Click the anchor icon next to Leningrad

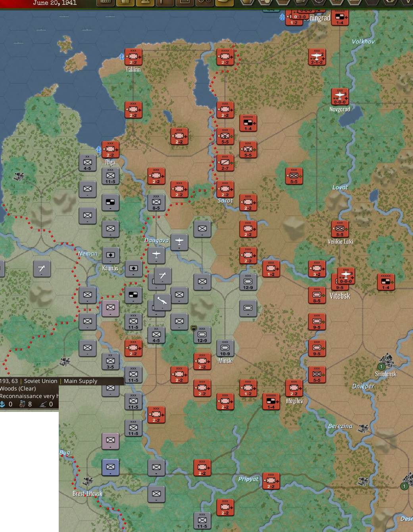pyautogui.click(x=282, y=17)
